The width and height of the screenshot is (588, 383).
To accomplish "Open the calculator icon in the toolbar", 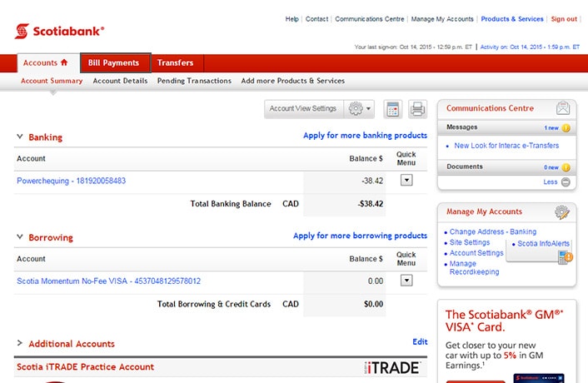I will pos(392,109).
